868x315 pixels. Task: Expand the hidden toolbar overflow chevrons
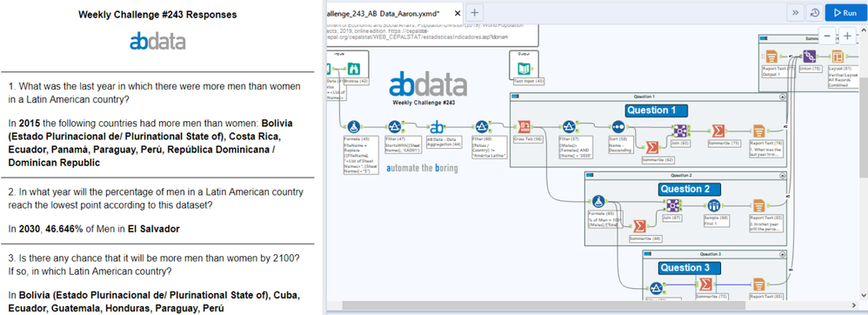point(795,13)
